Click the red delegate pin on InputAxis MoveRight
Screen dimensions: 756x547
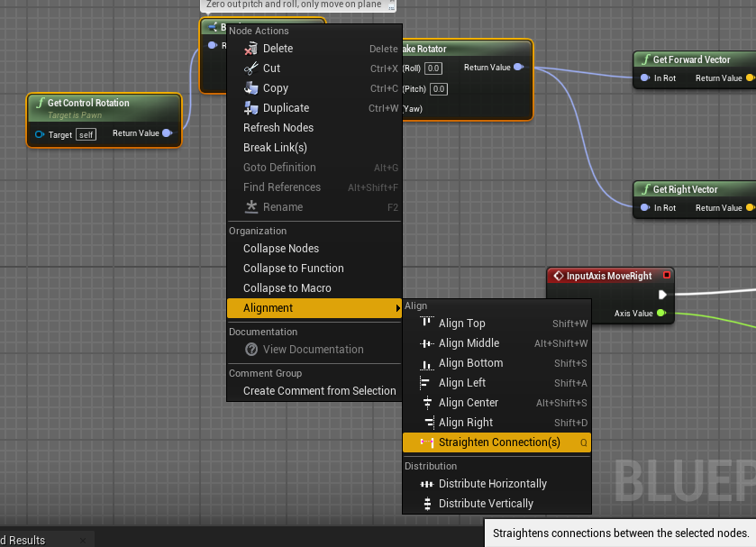[x=667, y=275]
